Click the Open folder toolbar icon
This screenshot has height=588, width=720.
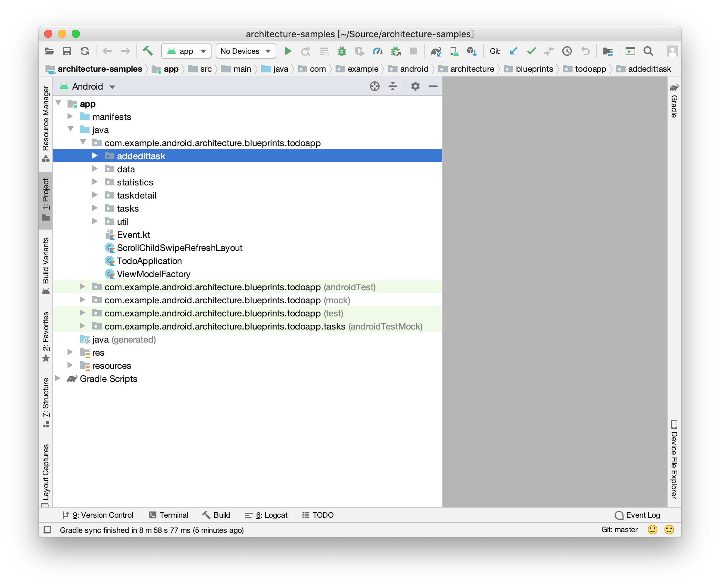(x=49, y=51)
